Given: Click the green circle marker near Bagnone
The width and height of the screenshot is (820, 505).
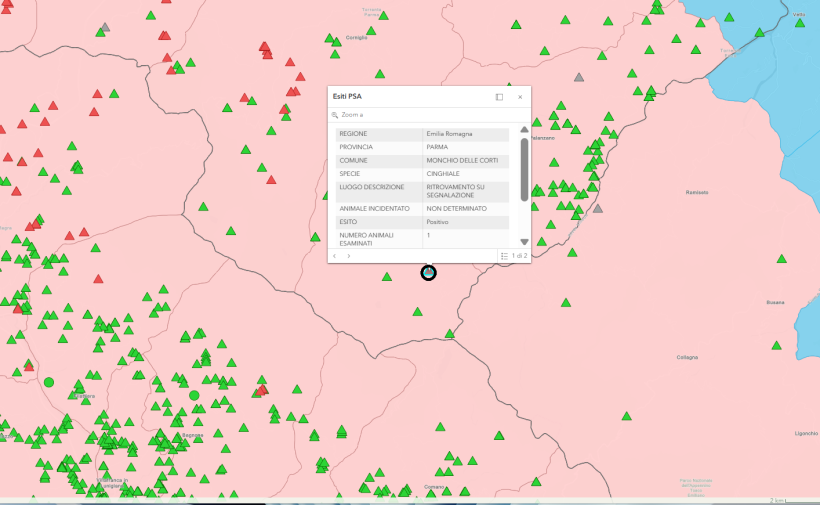Looking at the screenshot, I should [x=194, y=395].
